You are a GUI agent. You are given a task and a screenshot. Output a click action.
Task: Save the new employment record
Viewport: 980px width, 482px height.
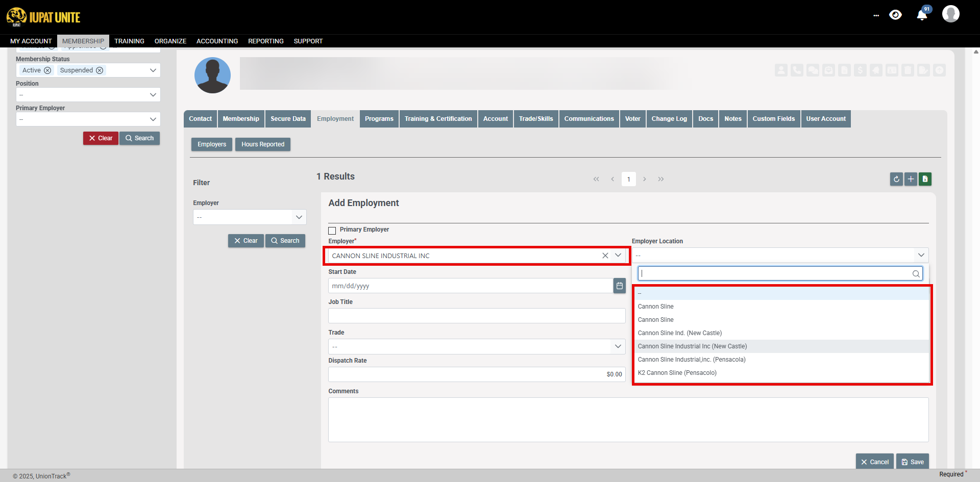(913, 462)
